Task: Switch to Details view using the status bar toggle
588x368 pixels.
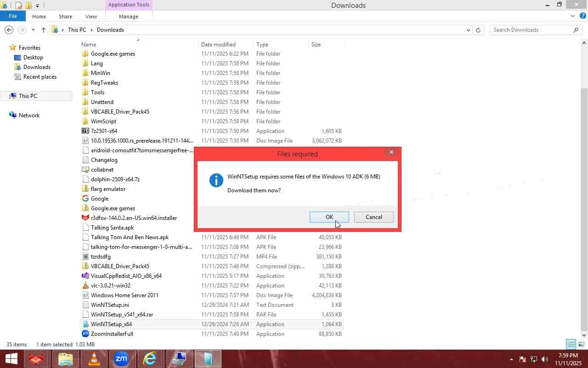Action: [x=571, y=345]
